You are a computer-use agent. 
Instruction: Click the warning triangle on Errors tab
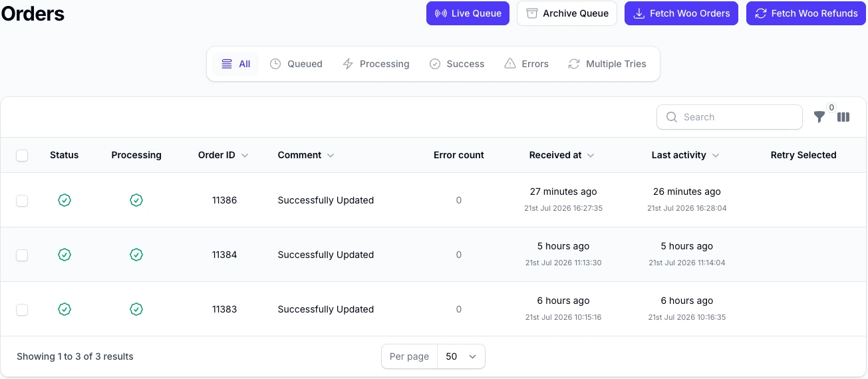coord(510,64)
